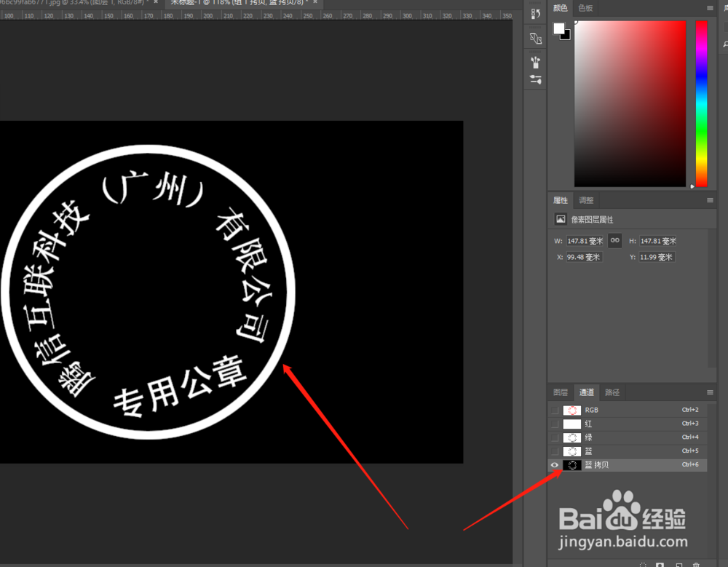Show the 蓝 channel visibility box
The height and width of the screenshot is (567, 728).
(x=554, y=451)
